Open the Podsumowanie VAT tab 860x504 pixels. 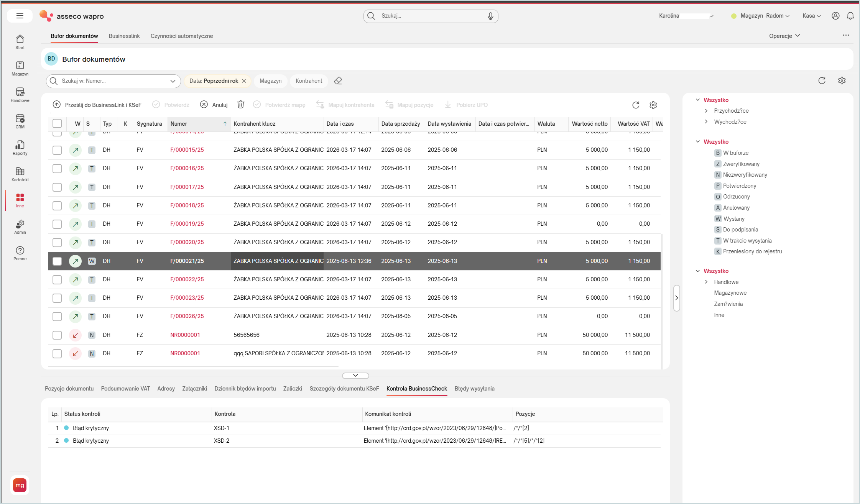click(x=125, y=389)
